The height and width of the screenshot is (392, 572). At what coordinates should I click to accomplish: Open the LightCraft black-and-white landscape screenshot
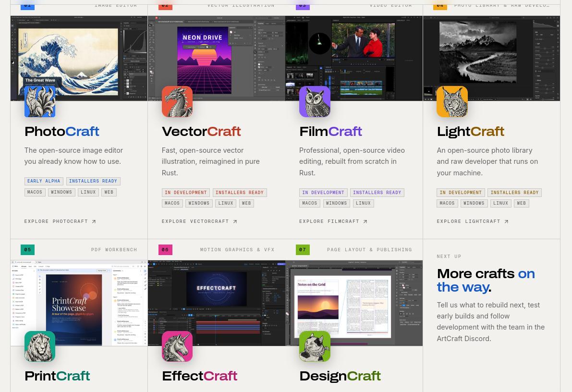[491, 58]
